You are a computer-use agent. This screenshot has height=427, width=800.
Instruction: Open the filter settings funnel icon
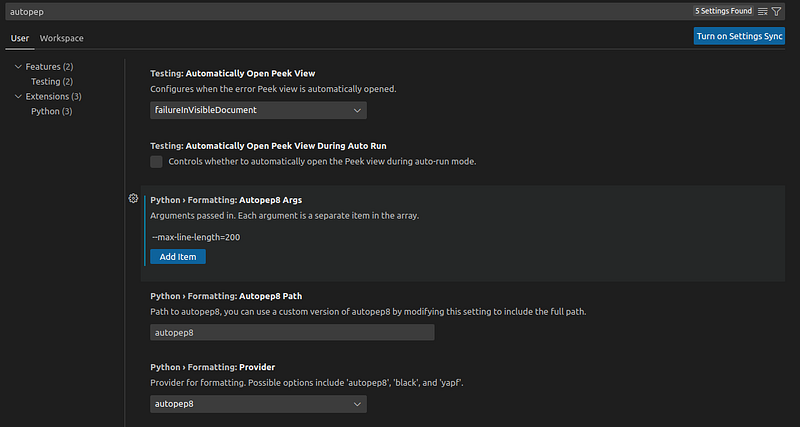pyautogui.click(x=776, y=11)
